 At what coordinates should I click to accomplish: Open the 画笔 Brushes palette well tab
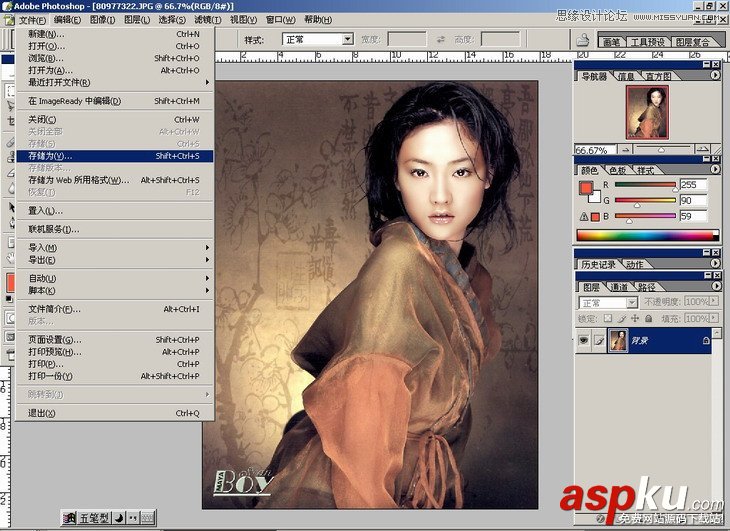click(611, 42)
